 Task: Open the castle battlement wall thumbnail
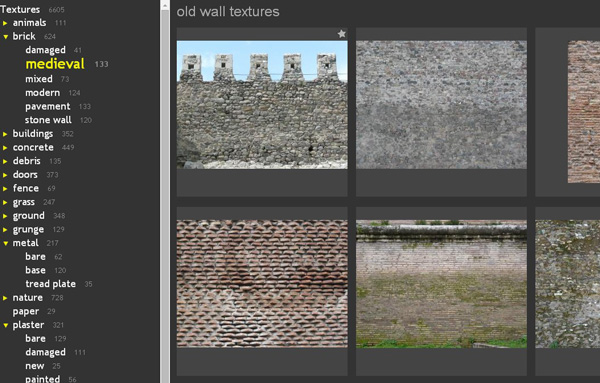coord(262,105)
